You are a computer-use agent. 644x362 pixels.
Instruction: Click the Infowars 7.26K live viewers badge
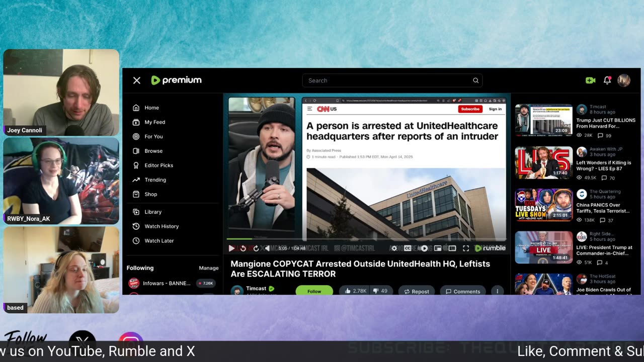[x=206, y=283]
